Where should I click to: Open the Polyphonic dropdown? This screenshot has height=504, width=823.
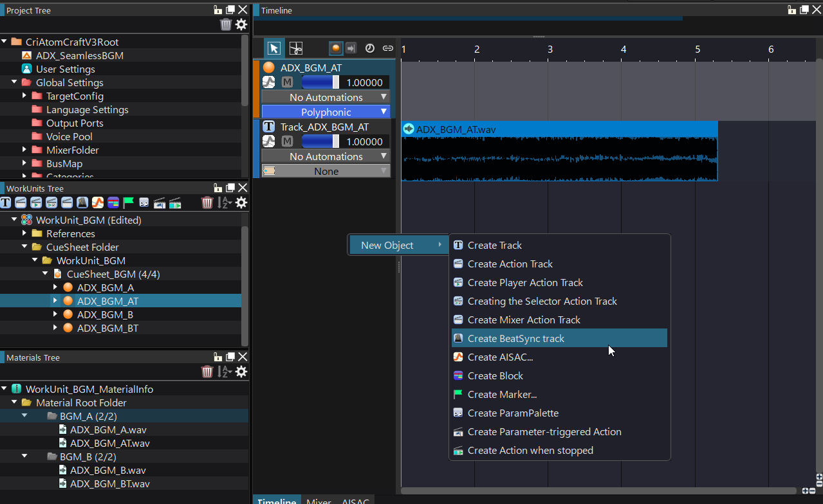[x=326, y=112]
